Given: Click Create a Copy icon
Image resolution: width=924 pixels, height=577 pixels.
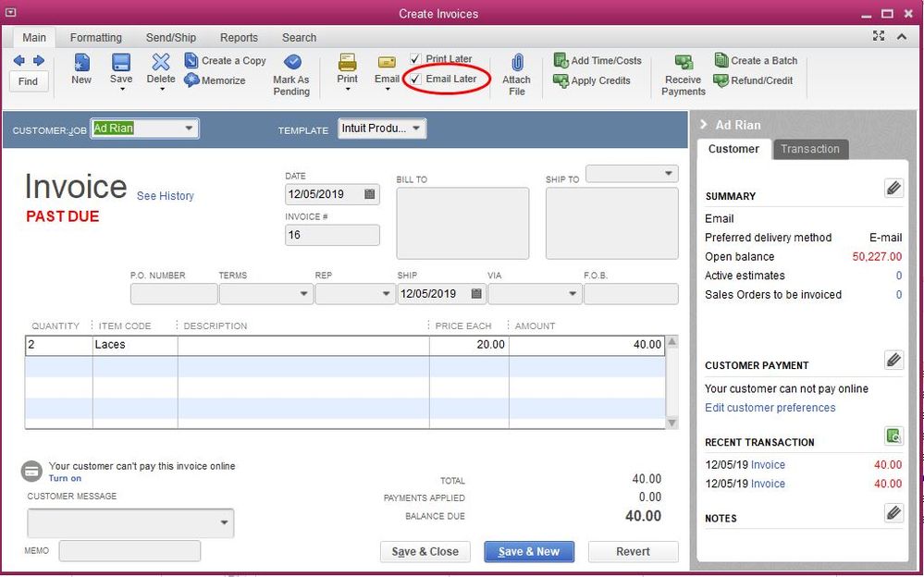Looking at the screenshot, I should click(x=191, y=60).
